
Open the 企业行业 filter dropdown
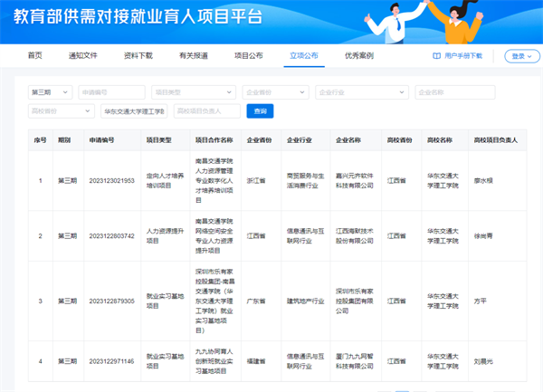pos(362,92)
